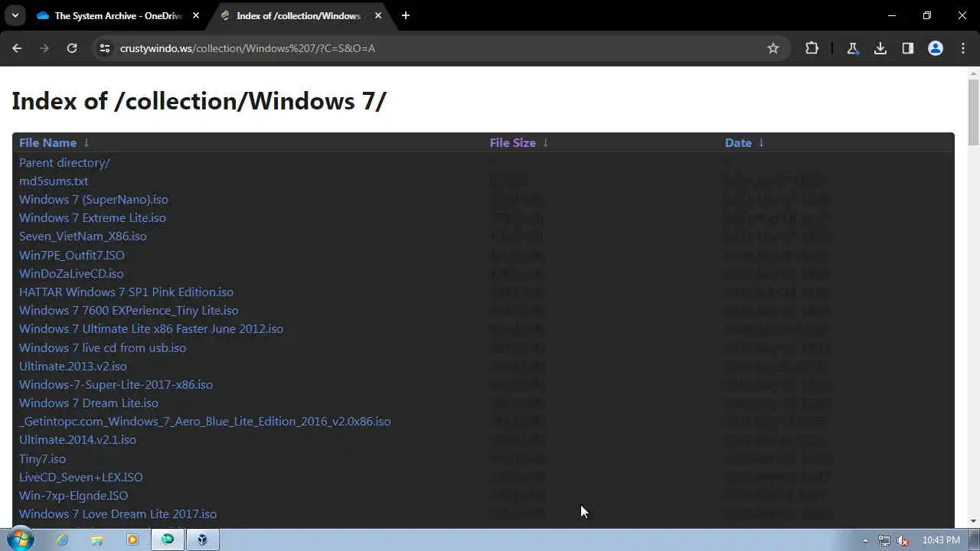Click the arrow next to Date header
This screenshot has height=551, width=980.
(x=761, y=142)
